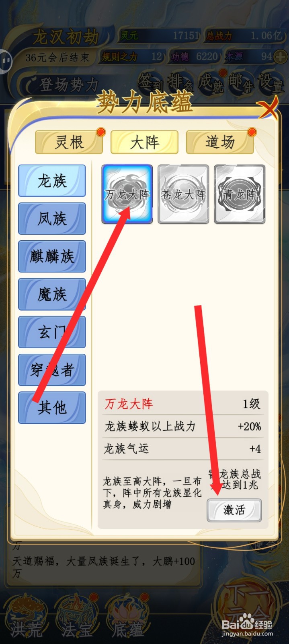
Task: Select the 苍龙大阵 formation icon
Action: (x=183, y=194)
